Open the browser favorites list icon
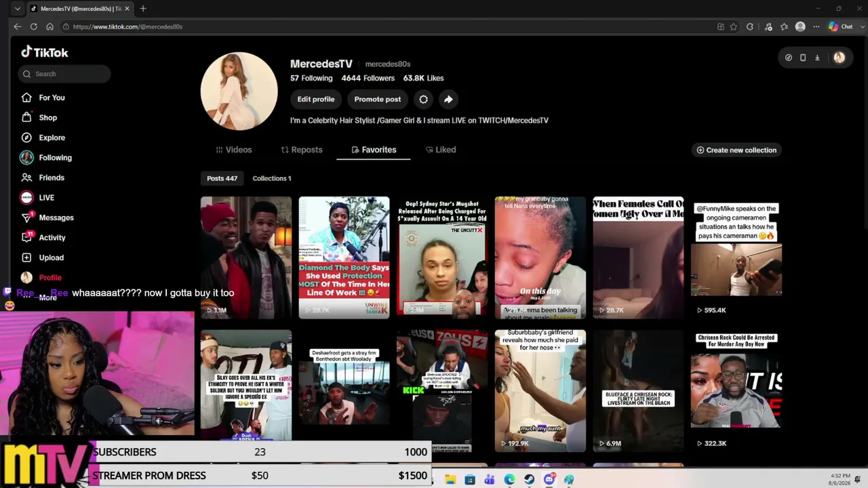 click(x=784, y=26)
